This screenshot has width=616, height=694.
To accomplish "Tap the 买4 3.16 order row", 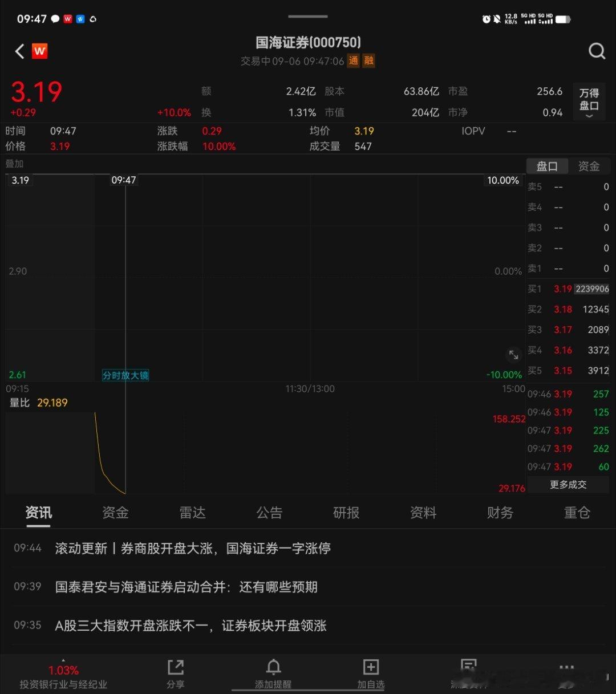I will (568, 350).
